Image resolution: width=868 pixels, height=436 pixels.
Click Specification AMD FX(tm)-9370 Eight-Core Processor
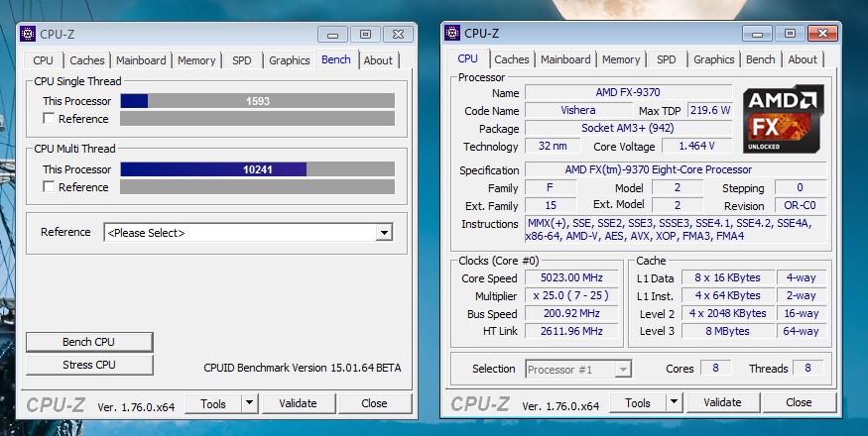[x=676, y=169]
